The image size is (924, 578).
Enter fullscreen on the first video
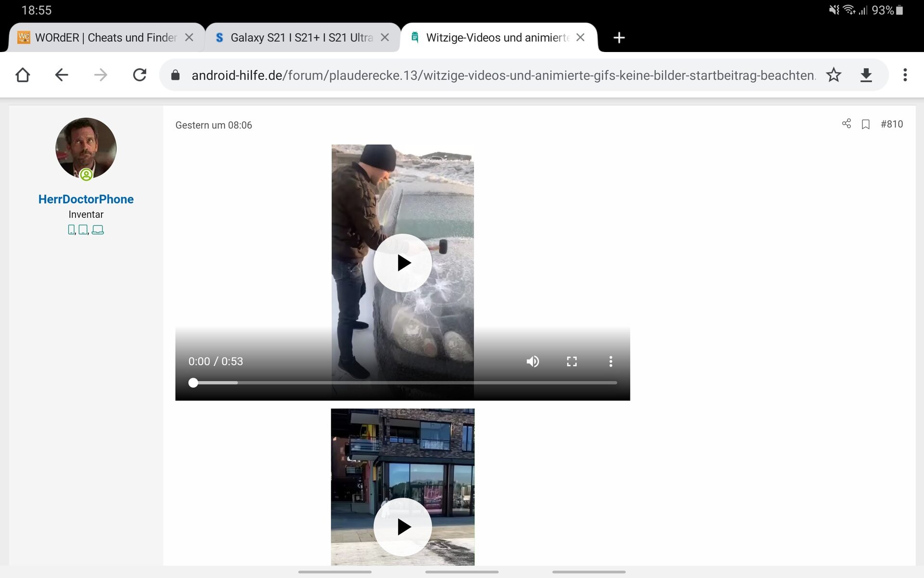click(572, 361)
